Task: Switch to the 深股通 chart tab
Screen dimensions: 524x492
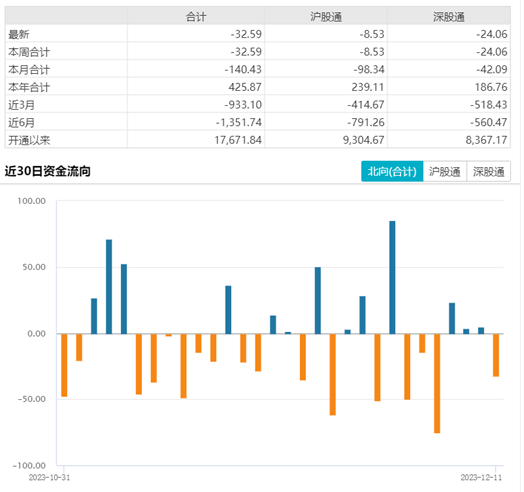Action: click(x=489, y=171)
